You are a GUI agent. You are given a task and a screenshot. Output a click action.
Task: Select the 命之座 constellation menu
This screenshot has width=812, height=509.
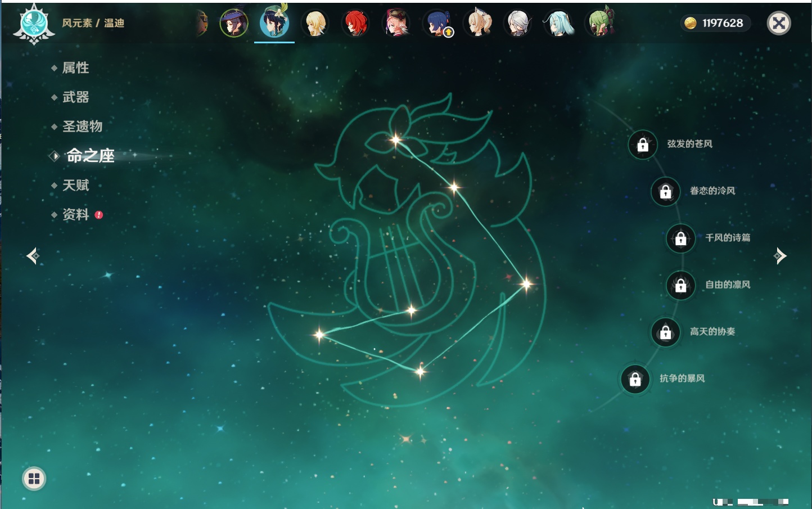91,156
